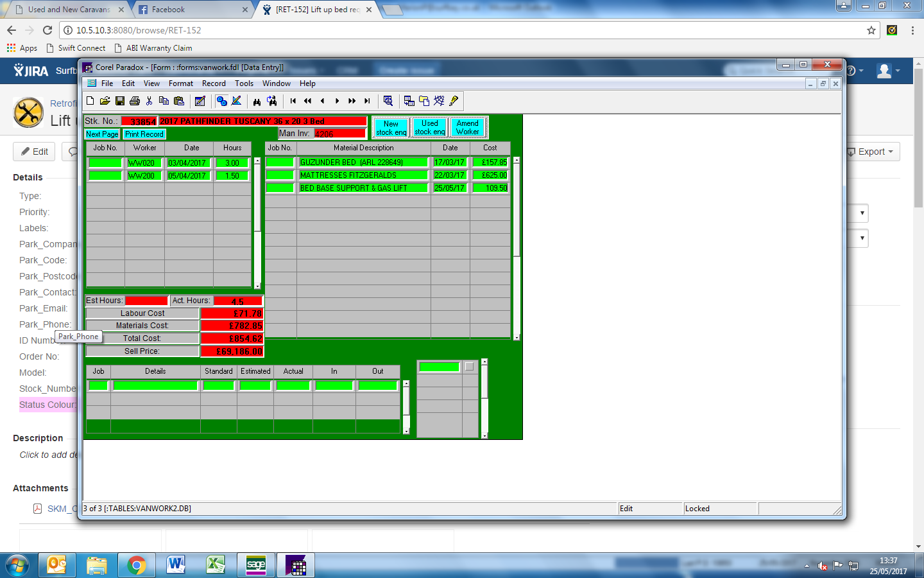Screen dimensions: 924x578
Task: Click the New stock enq button
Action: point(391,128)
